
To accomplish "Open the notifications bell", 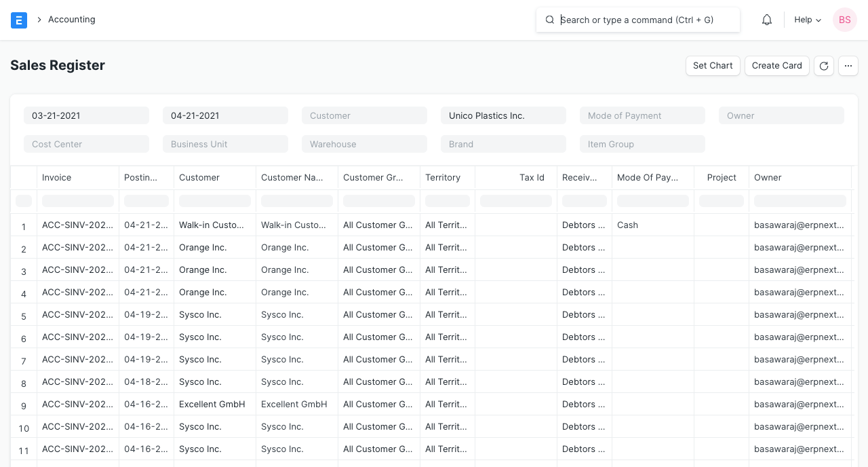I will (x=767, y=20).
